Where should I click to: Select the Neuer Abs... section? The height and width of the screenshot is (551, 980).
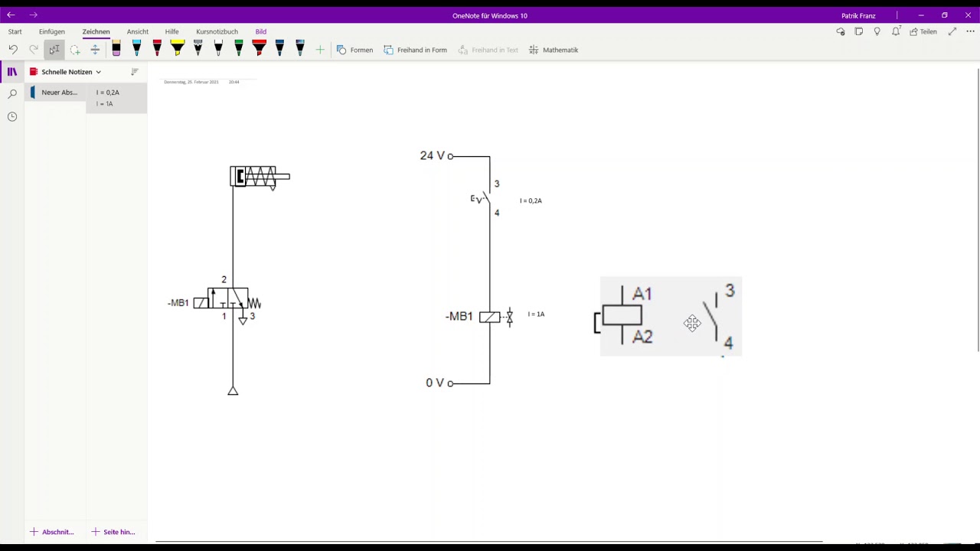click(x=55, y=93)
